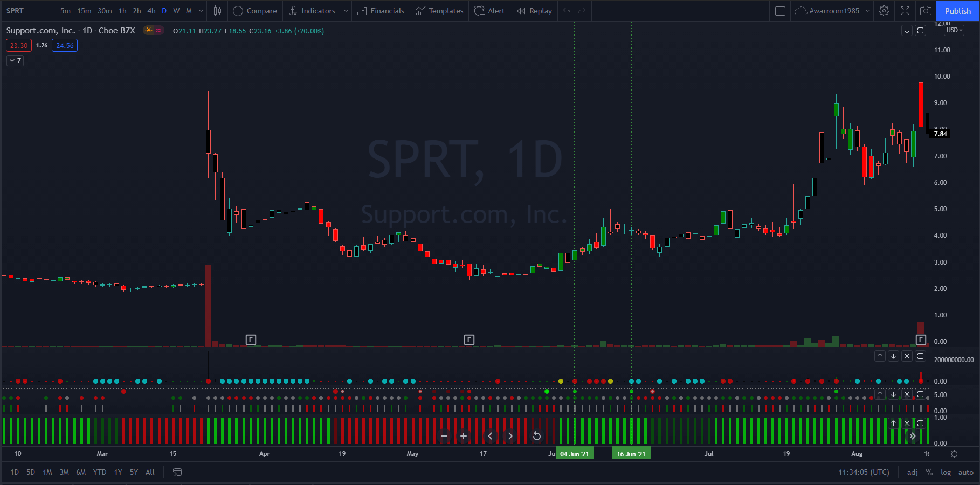Zoom out the chart

[444, 436]
